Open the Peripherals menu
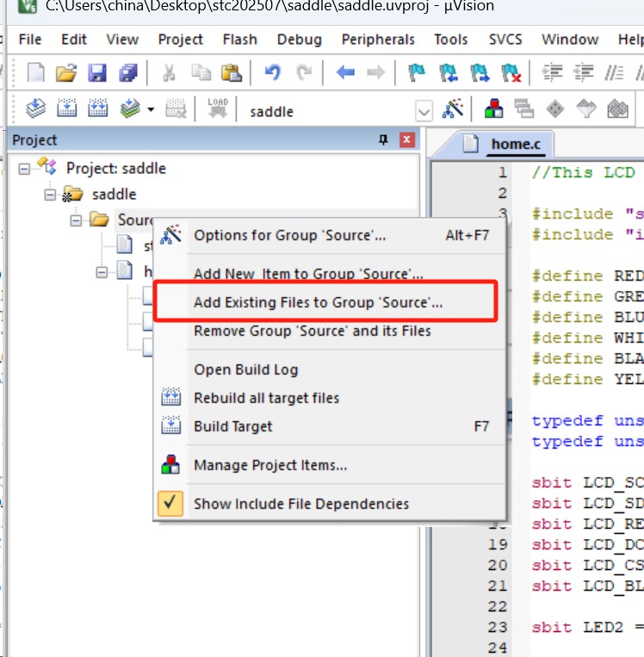The height and width of the screenshot is (657, 644). tap(378, 40)
